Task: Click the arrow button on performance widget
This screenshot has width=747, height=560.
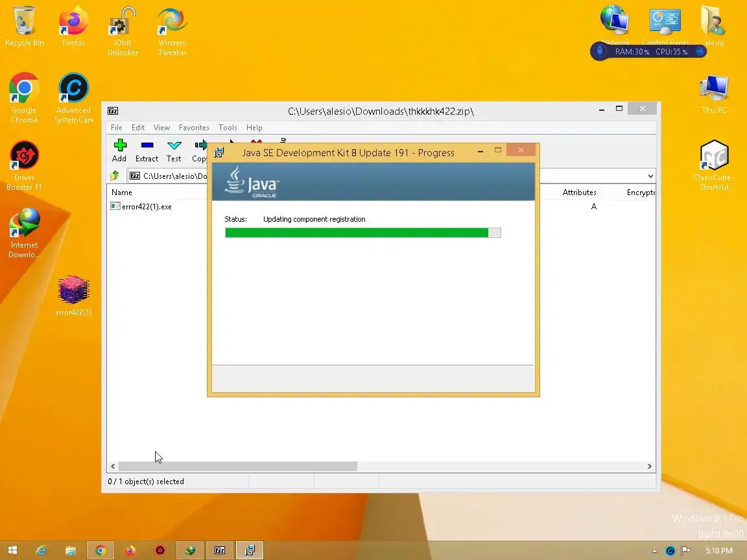Action: point(700,51)
